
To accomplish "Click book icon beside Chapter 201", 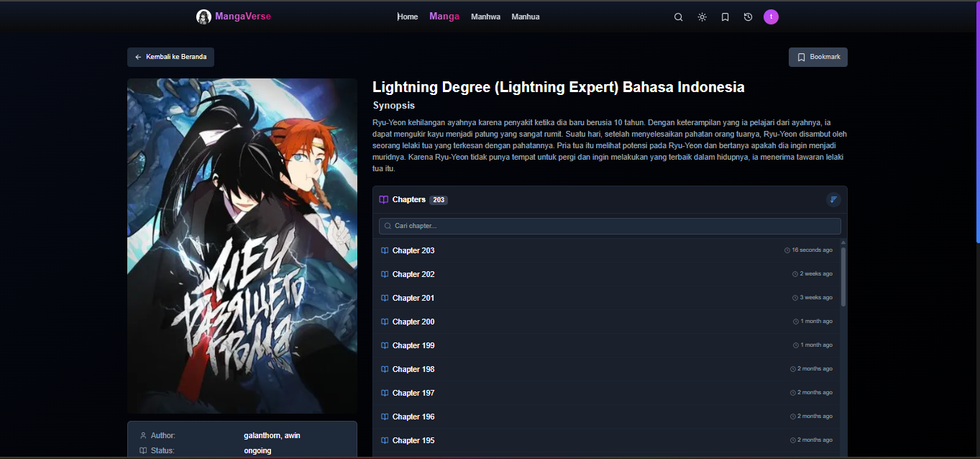I will pyautogui.click(x=385, y=298).
